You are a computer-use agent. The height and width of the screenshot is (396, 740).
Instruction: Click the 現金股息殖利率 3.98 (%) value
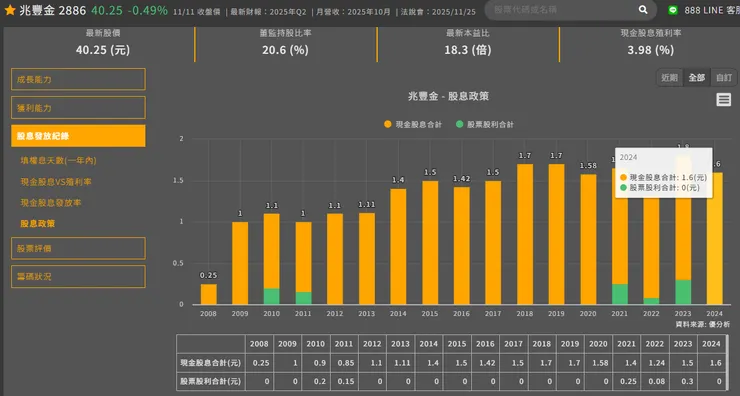click(650, 50)
